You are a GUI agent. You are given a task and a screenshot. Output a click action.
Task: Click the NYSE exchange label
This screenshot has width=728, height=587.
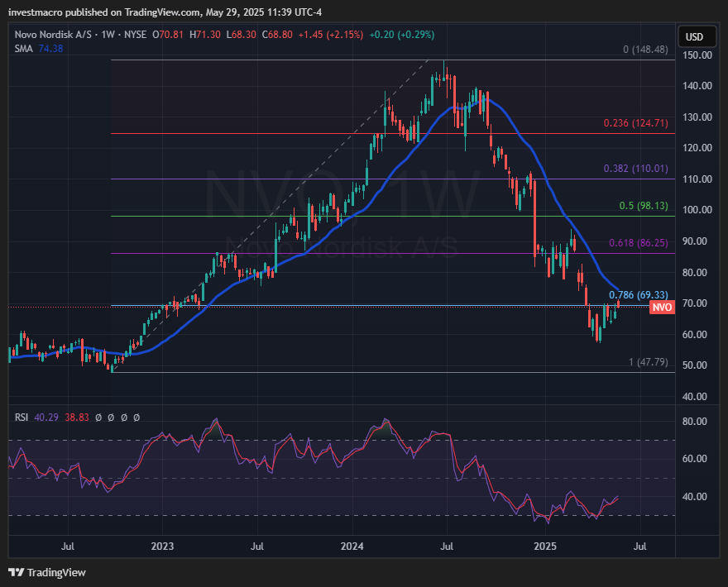[x=135, y=35]
